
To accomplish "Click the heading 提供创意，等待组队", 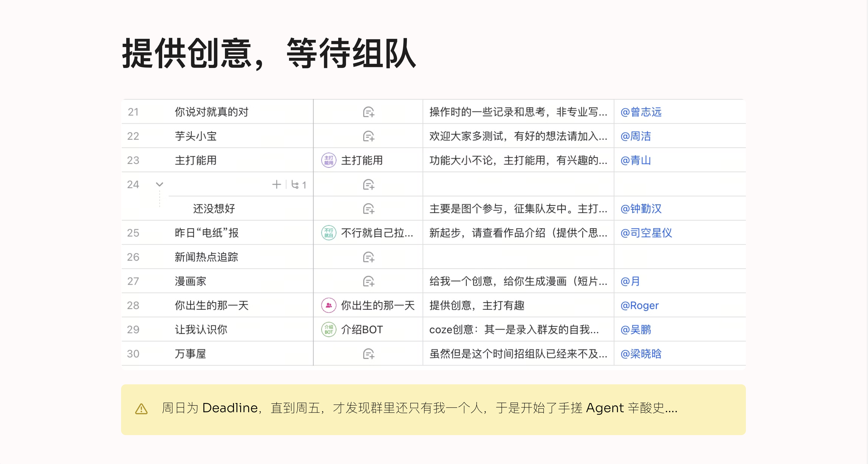I will 269,54.
